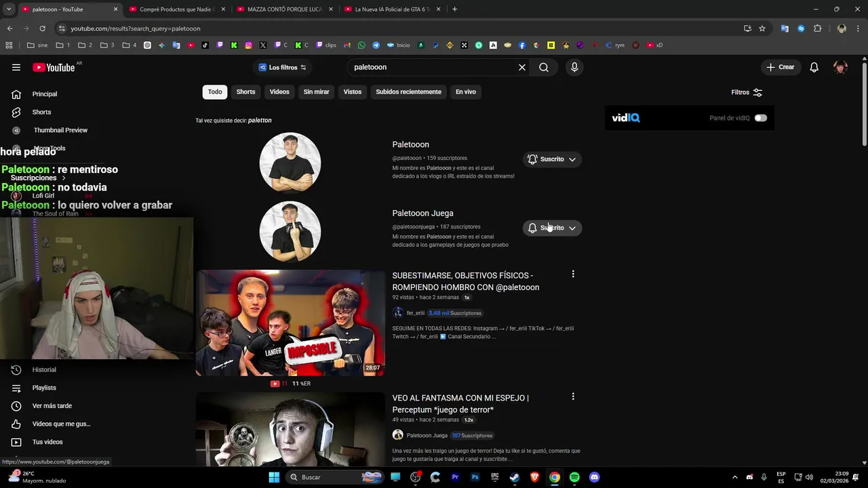
Task: Open the account avatar menu
Action: tap(841, 67)
